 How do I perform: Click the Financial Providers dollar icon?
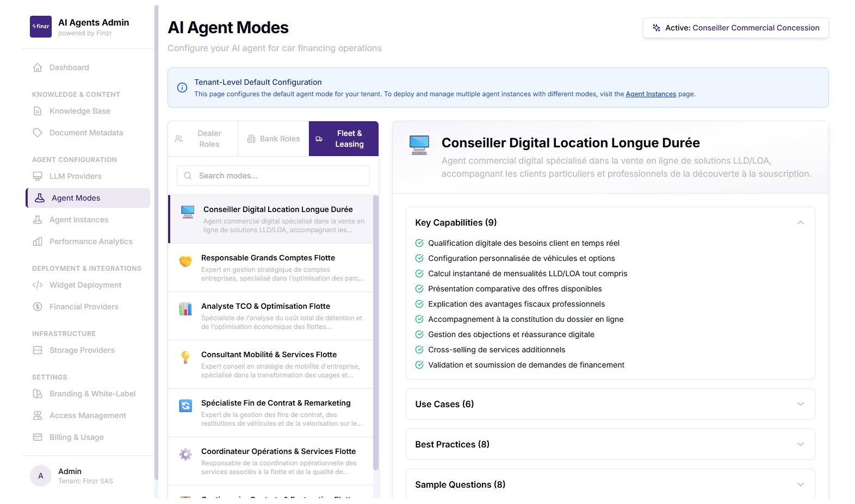(x=38, y=307)
